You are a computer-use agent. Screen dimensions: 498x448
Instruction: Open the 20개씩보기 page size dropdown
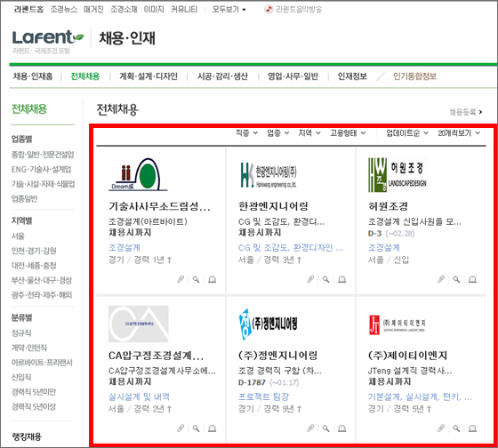click(459, 132)
